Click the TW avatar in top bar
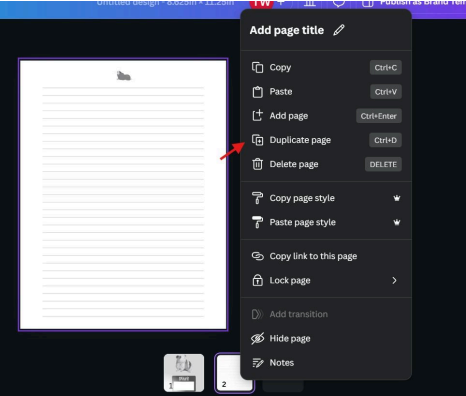The image size is (466, 396). [261, 4]
